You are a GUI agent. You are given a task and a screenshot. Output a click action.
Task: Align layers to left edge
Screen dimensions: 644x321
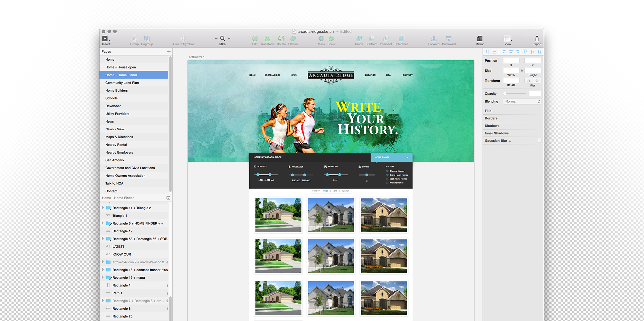pos(504,51)
